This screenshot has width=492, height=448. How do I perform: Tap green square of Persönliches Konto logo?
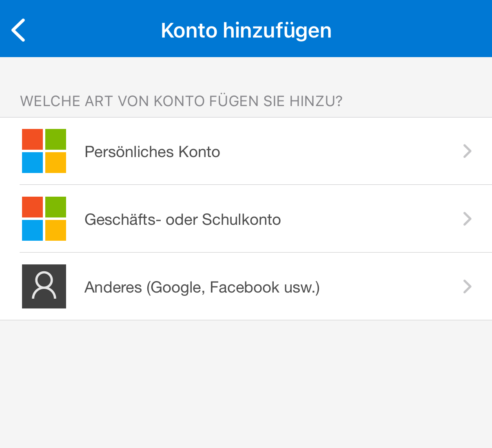pyautogui.click(x=55, y=140)
